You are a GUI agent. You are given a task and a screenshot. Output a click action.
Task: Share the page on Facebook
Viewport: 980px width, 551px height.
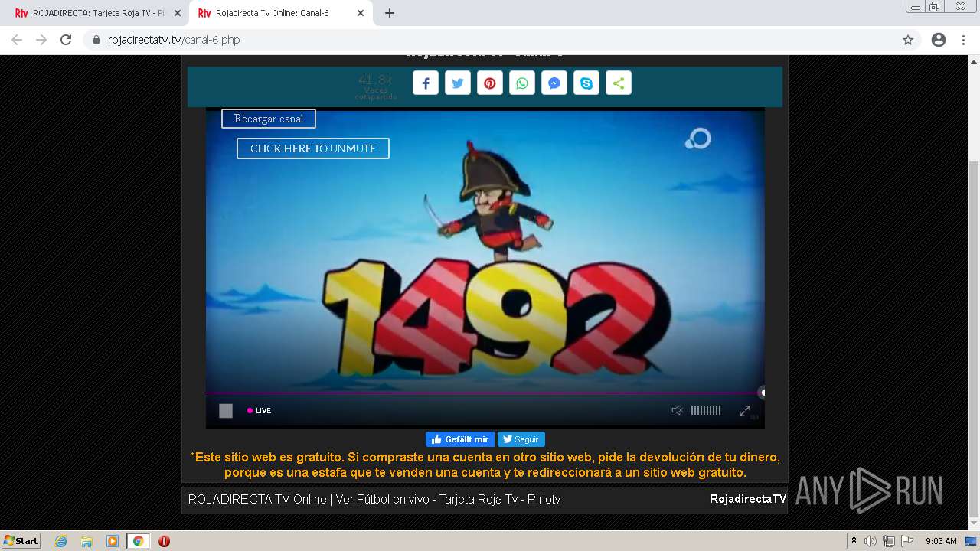point(426,83)
